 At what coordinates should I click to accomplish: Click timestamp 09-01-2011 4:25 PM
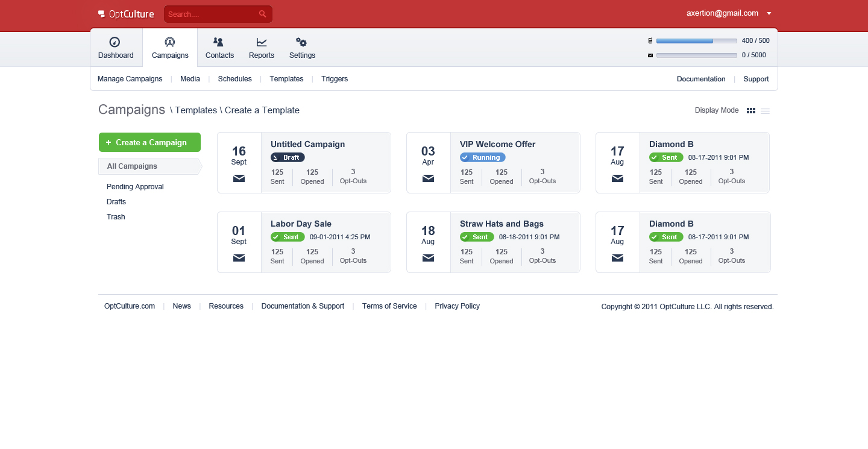tap(340, 237)
